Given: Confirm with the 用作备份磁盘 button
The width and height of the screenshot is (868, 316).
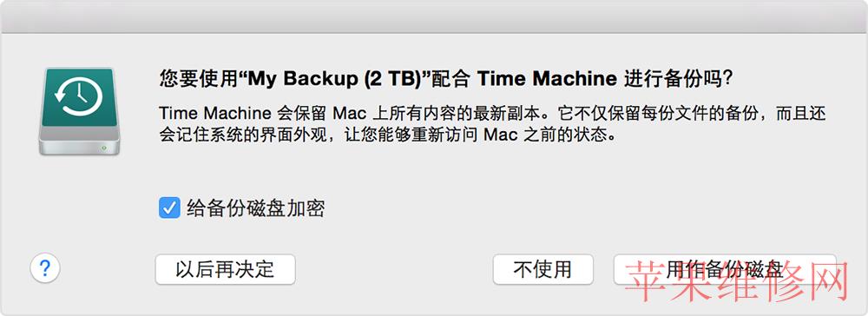Looking at the screenshot, I should pyautogui.click(x=725, y=269).
